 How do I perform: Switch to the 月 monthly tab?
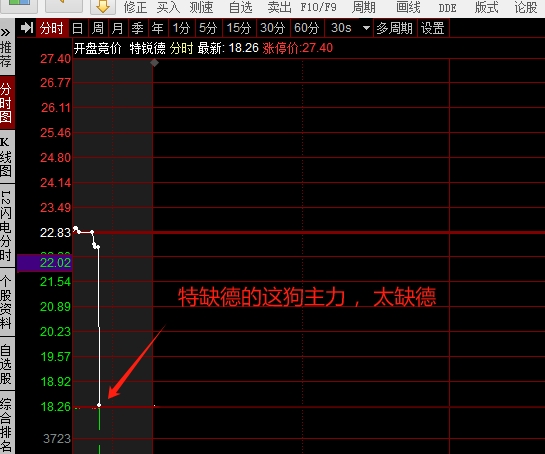[x=117, y=28]
